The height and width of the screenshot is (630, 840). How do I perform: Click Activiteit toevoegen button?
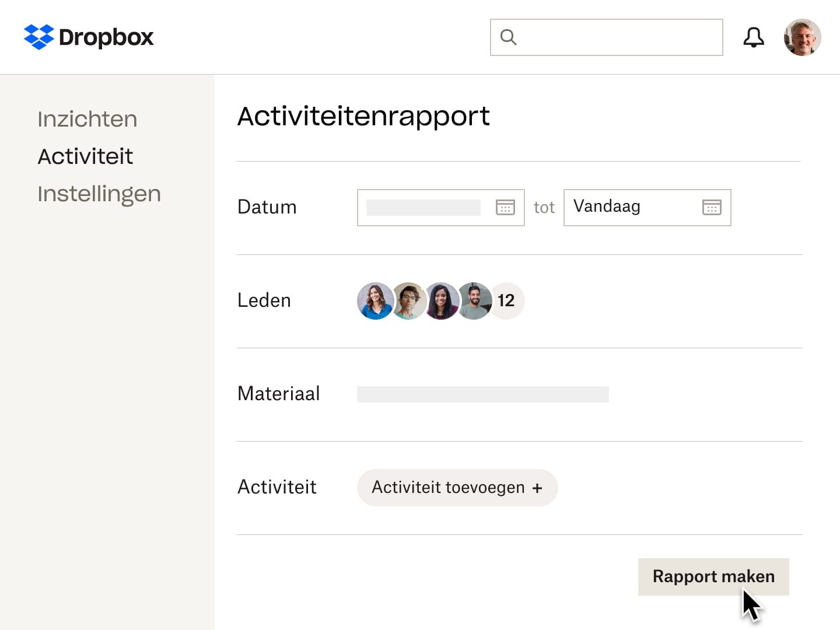457,488
